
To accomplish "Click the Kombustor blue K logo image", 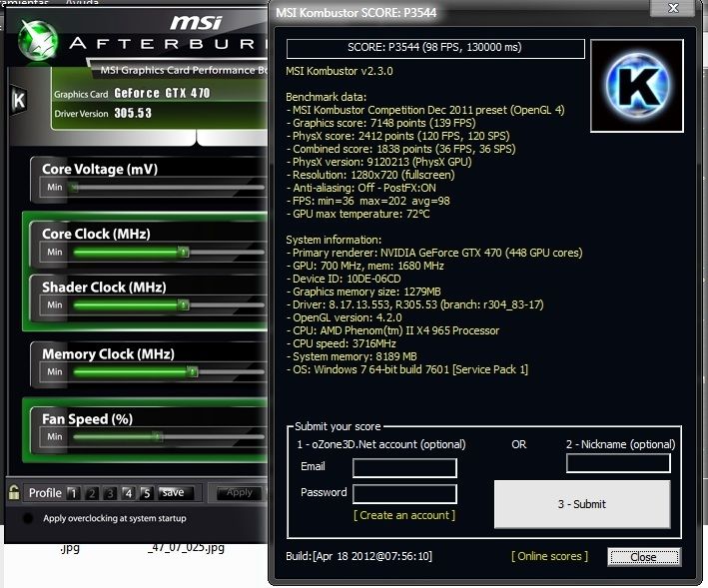I will 637,86.
